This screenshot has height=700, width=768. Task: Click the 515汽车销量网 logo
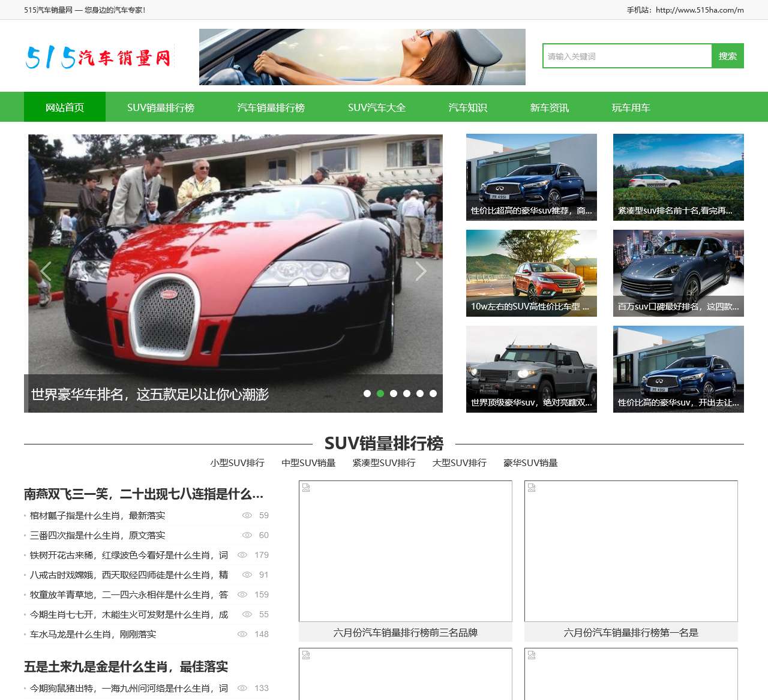99,58
